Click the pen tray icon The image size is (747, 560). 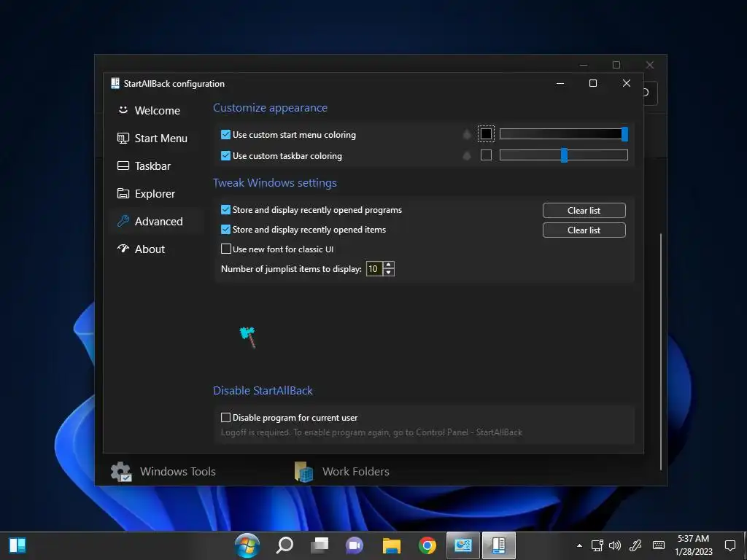[x=635, y=545]
